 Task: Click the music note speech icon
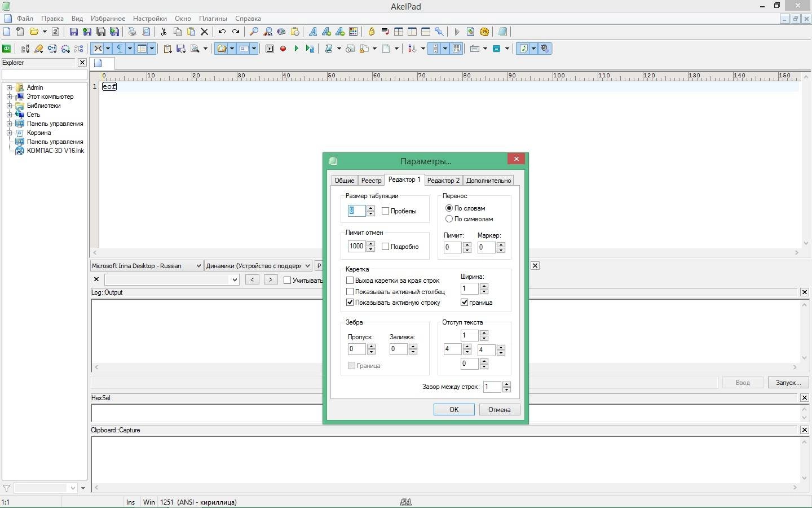pos(523,49)
